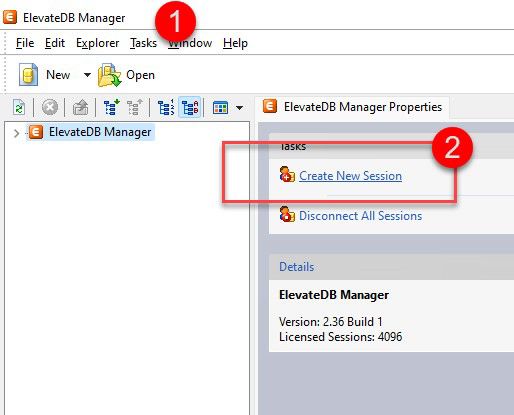The image size is (514, 415).
Task: Collapse all tree nodes icon
Action: [135, 108]
